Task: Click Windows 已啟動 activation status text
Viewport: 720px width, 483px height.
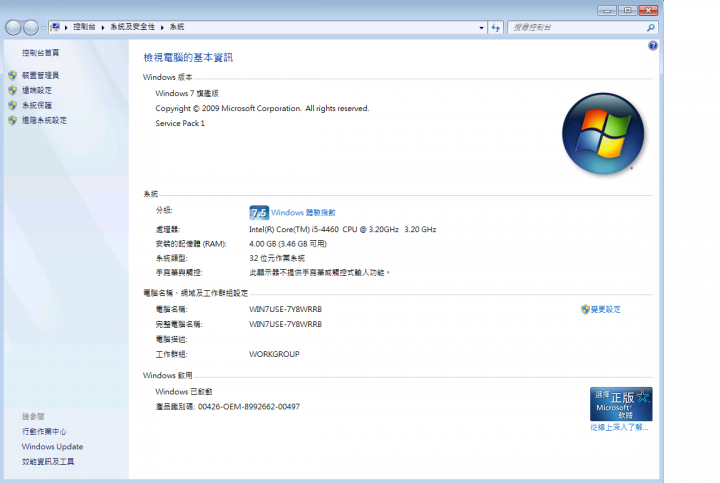Action: coord(184,392)
